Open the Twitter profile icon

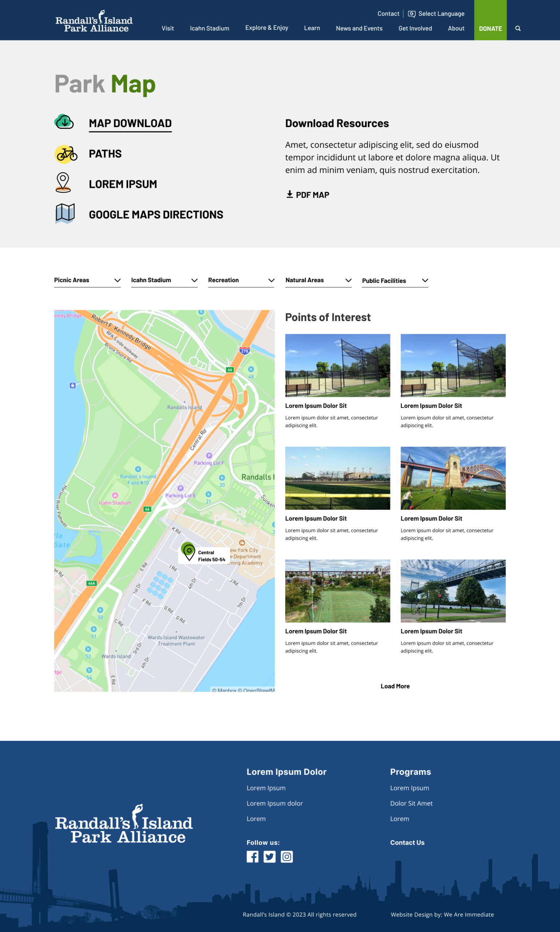269,857
